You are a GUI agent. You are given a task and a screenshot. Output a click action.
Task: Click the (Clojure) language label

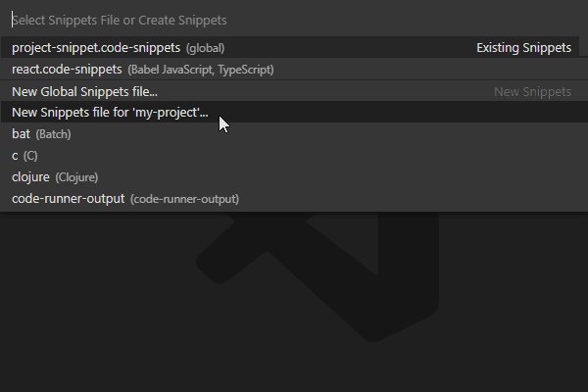[x=76, y=177]
